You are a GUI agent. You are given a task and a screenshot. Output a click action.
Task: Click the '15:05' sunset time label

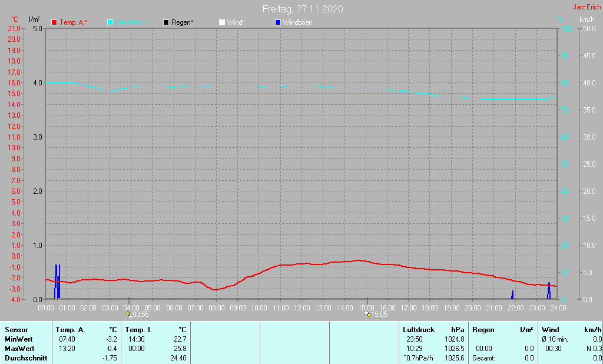[x=379, y=315]
